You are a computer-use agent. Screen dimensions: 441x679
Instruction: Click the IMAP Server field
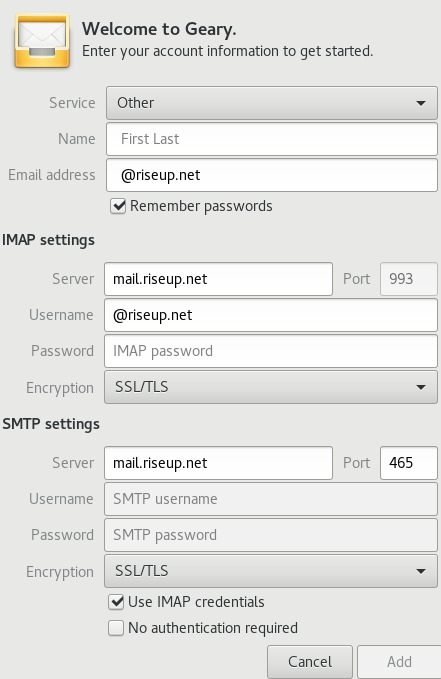tap(218, 279)
